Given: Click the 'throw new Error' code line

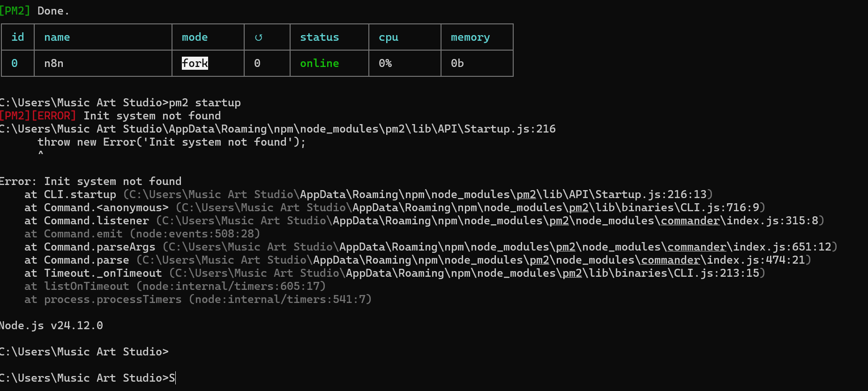Looking at the screenshot, I should coord(171,142).
